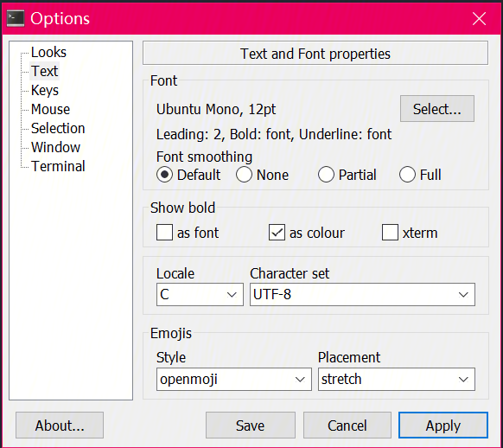Open the emoji Style dropdown
Image resolution: width=503 pixels, height=448 pixels.
(x=234, y=379)
